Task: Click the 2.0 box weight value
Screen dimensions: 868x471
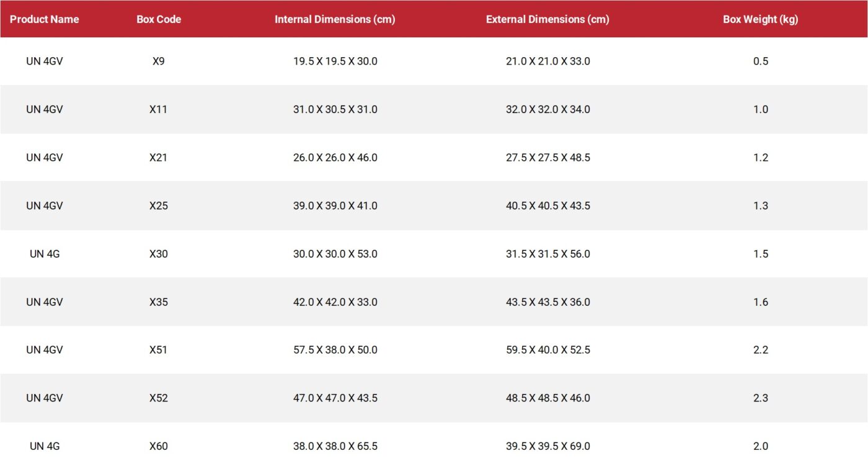Action: point(761,446)
